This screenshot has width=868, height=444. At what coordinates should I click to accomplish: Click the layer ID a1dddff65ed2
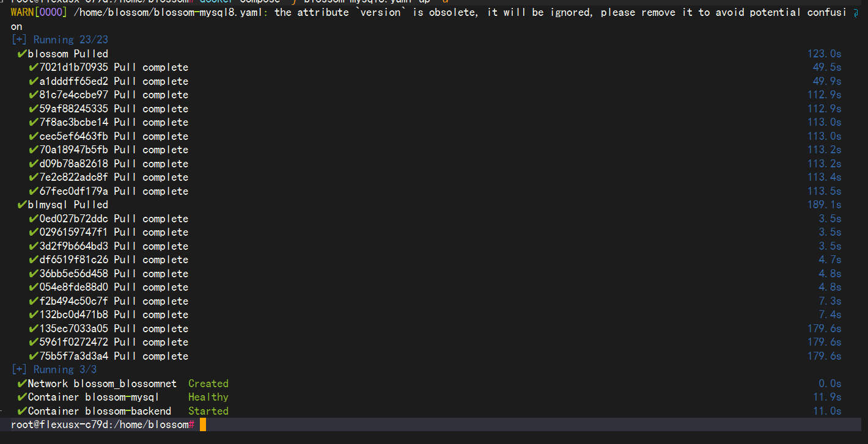tap(74, 81)
